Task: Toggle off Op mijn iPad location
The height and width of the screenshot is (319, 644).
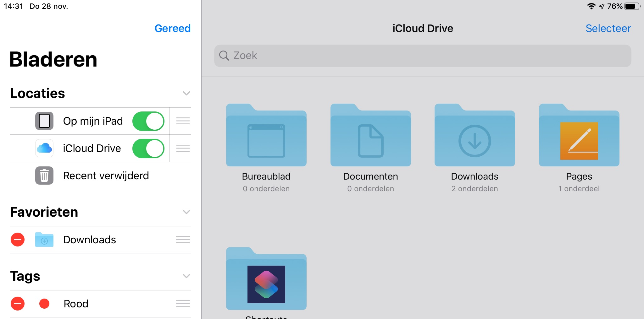Action: tap(148, 121)
